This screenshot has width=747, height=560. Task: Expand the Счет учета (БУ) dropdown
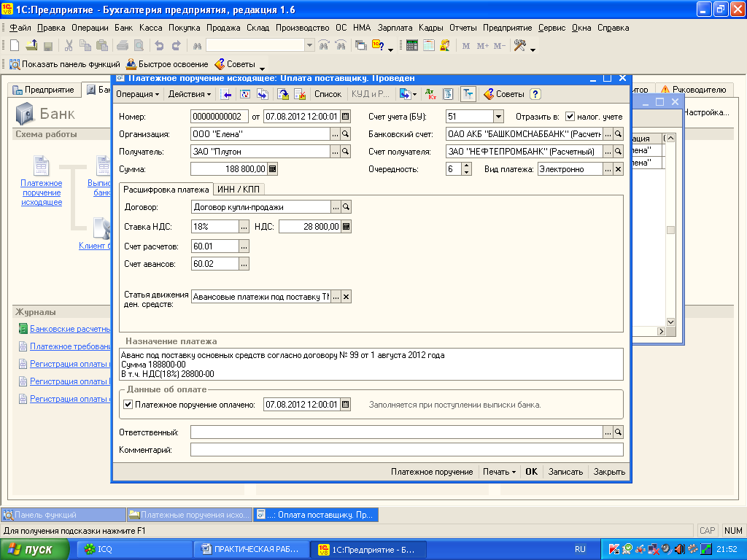[498, 116]
